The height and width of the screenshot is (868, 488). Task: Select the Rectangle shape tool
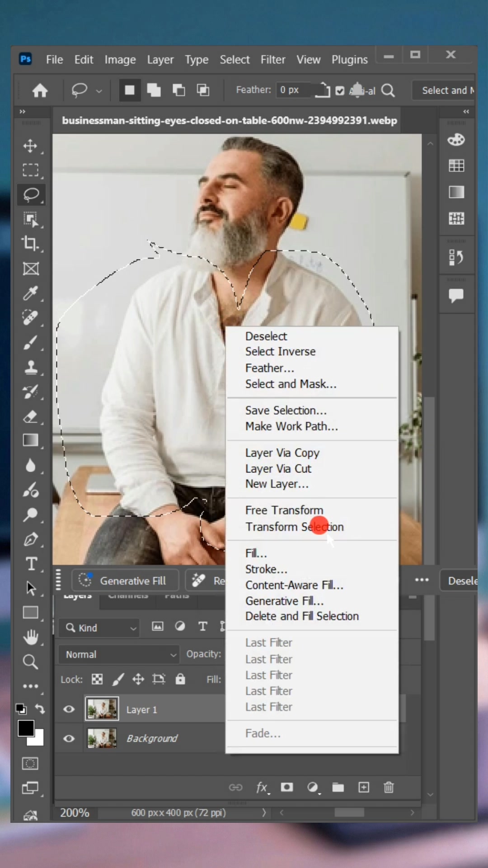[30, 613]
